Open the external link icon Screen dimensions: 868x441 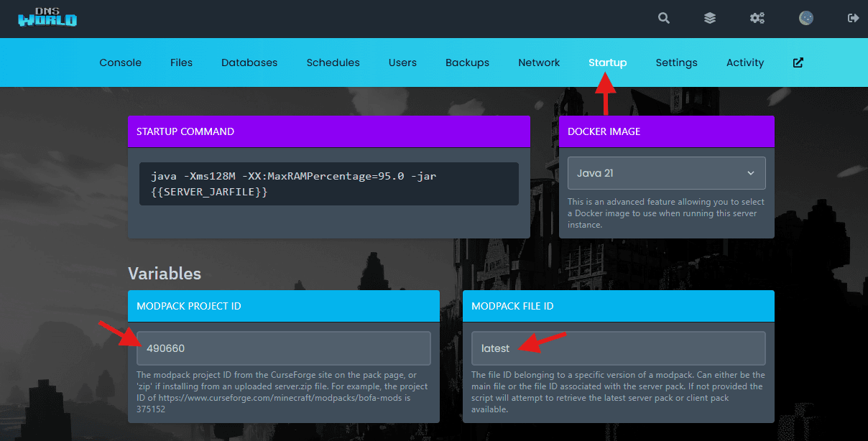click(798, 62)
